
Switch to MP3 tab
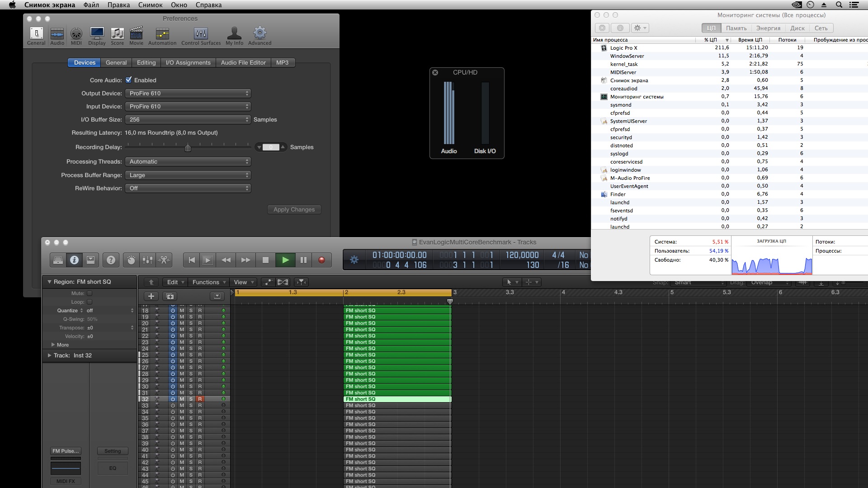[x=283, y=62]
